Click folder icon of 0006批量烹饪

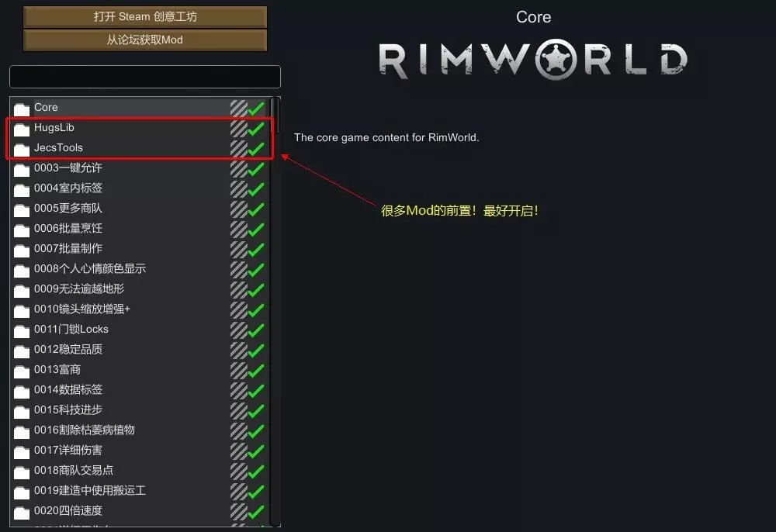pyautogui.click(x=22, y=230)
